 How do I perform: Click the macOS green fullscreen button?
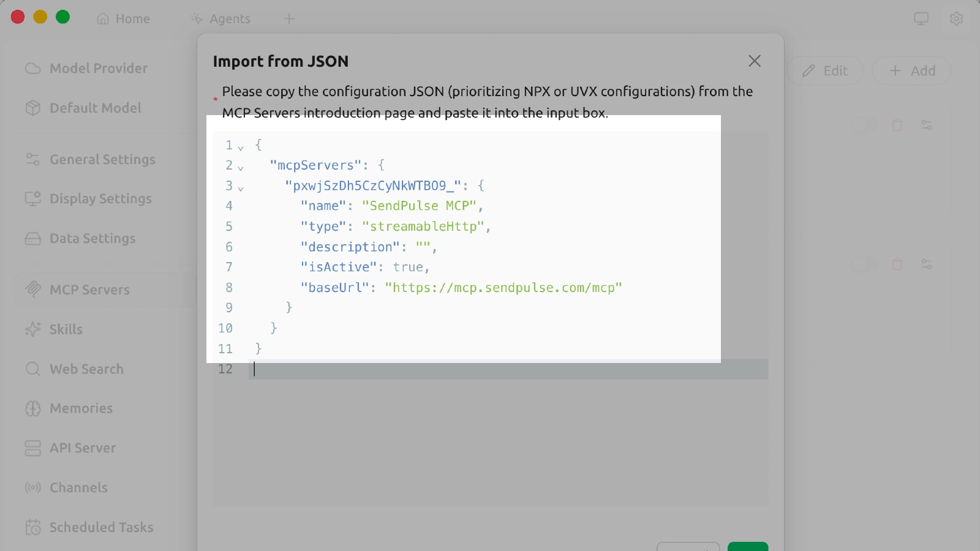coord(62,17)
